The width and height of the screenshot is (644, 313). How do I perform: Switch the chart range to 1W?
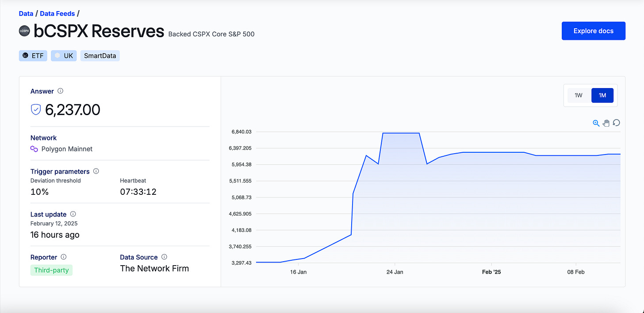[579, 95]
